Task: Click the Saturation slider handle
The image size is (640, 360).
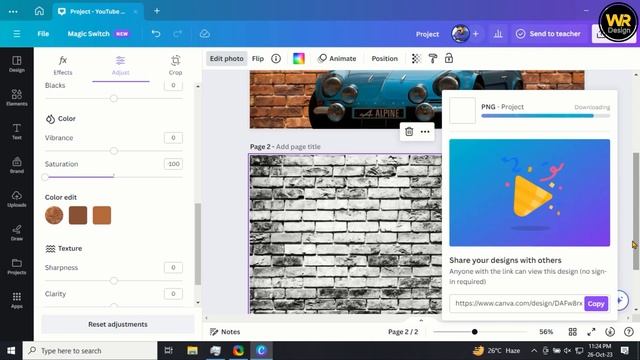Action: point(45,177)
